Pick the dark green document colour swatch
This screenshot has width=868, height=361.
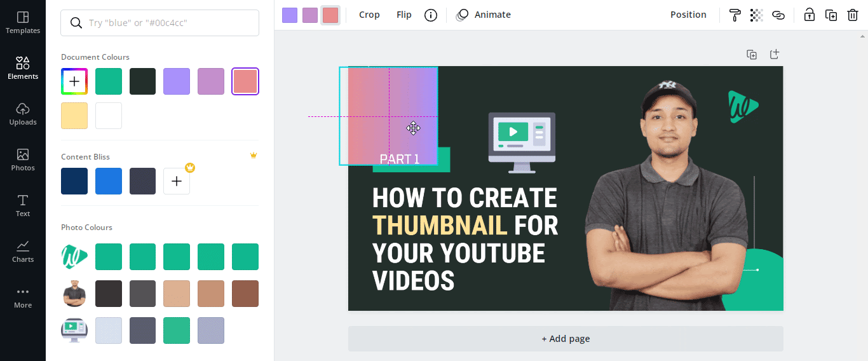[143, 81]
